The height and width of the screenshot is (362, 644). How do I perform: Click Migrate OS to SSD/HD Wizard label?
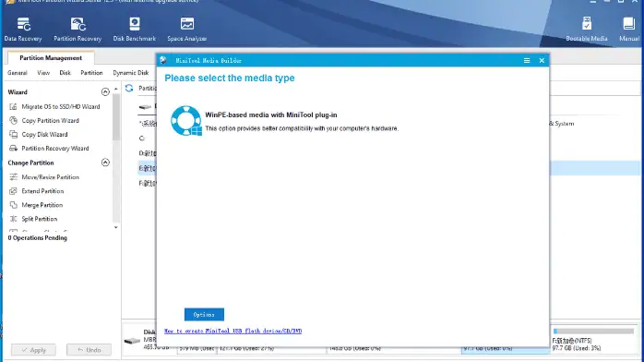coord(61,106)
